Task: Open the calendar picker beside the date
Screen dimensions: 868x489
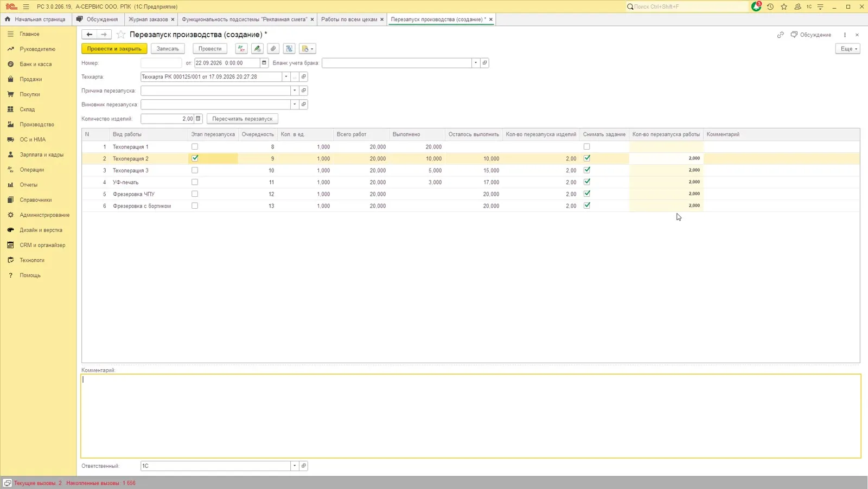Action: [x=264, y=63]
